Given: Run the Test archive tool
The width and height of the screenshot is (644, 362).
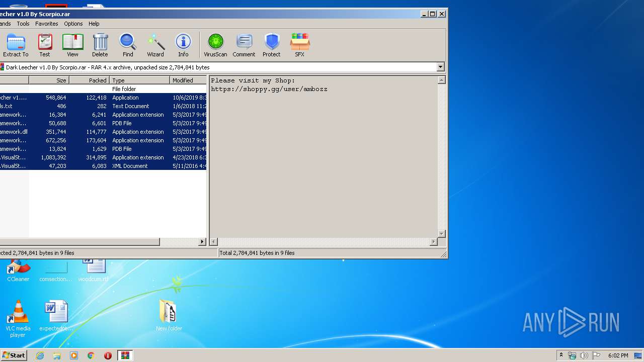Looking at the screenshot, I should point(45,45).
